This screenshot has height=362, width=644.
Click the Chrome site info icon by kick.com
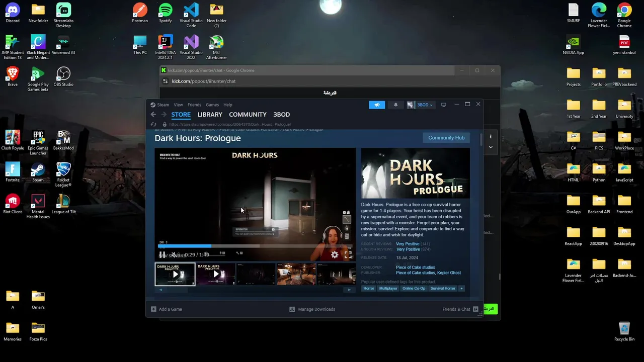coord(165,81)
